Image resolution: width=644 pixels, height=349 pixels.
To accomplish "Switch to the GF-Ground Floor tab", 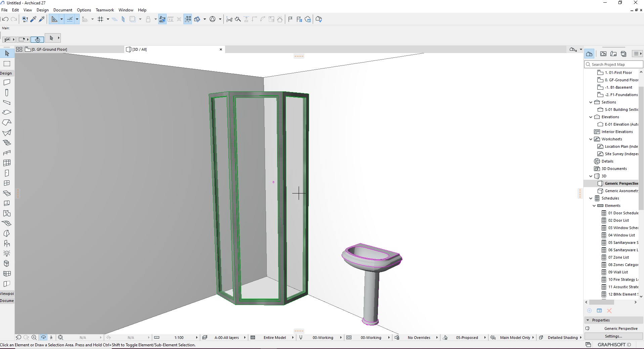I will coord(49,49).
